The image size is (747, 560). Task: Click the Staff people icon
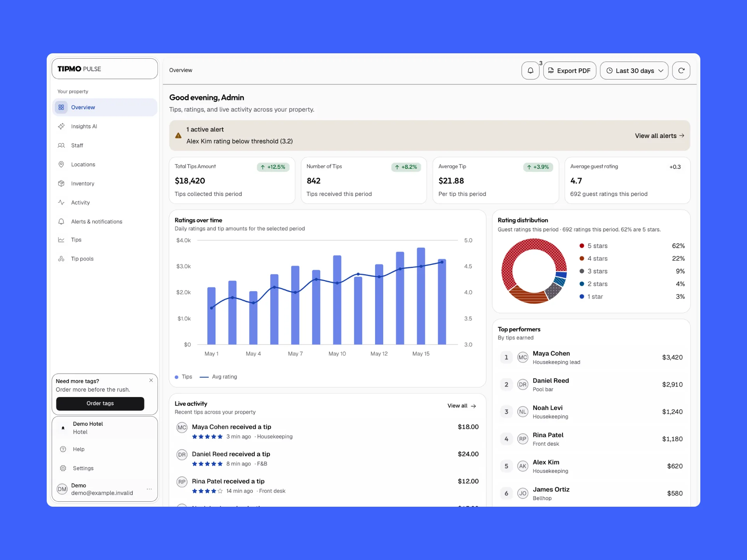click(x=61, y=145)
